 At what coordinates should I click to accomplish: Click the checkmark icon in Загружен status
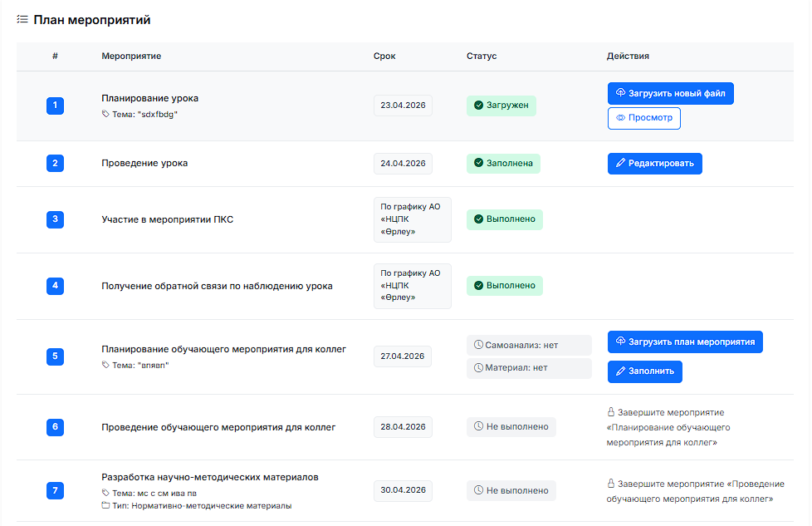pyautogui.click(x=478, y=106)
